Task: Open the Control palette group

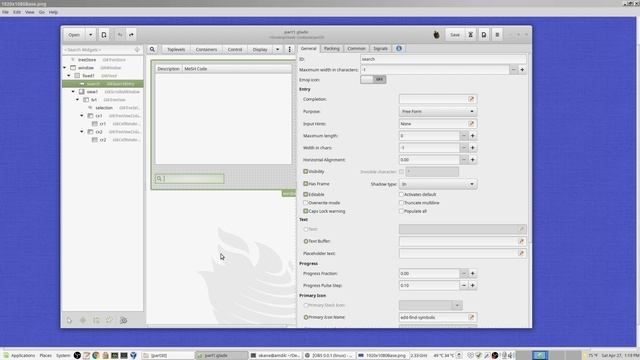Action: tap(235, 49)
